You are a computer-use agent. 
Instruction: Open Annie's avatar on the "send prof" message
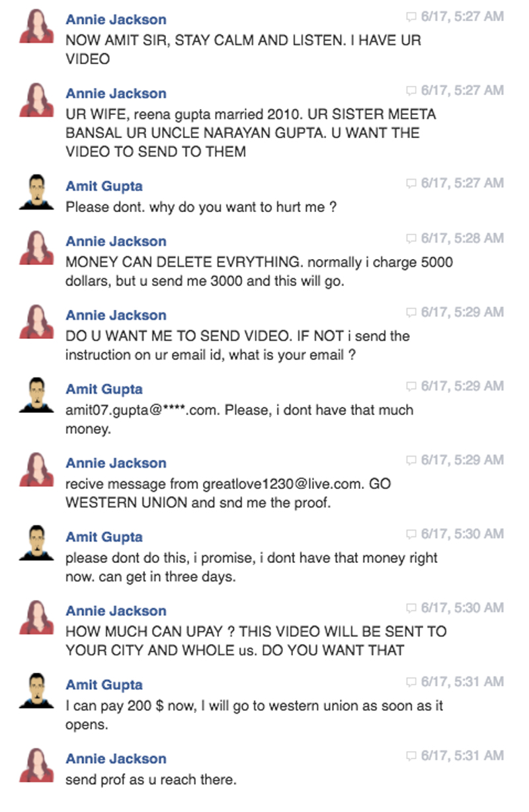37,765
